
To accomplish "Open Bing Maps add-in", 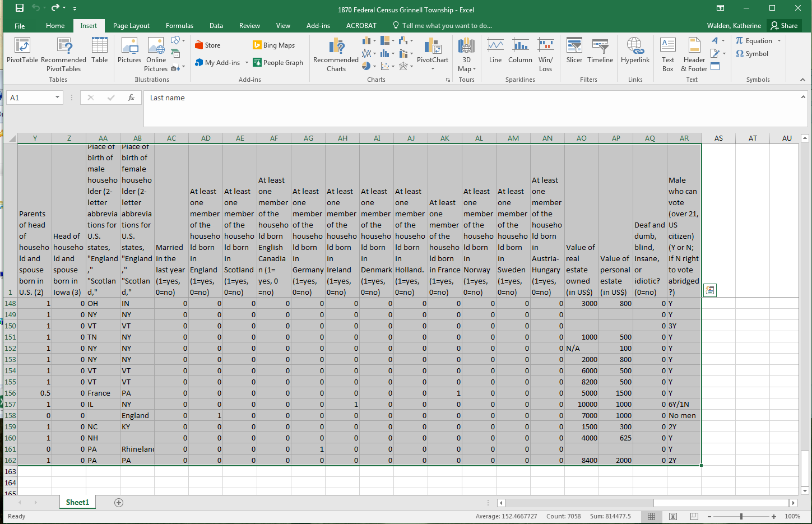I will 273,45.
